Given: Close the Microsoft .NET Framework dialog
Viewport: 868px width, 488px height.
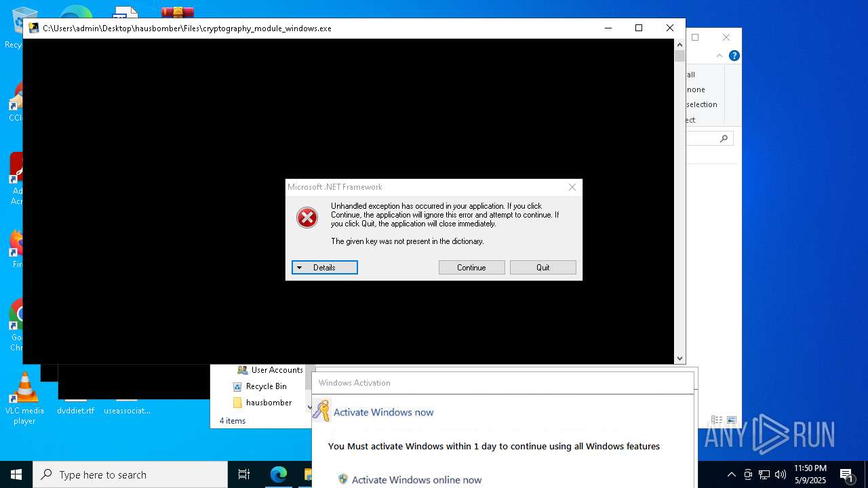Looking at the screenshot, I should [x=572, y=187].
